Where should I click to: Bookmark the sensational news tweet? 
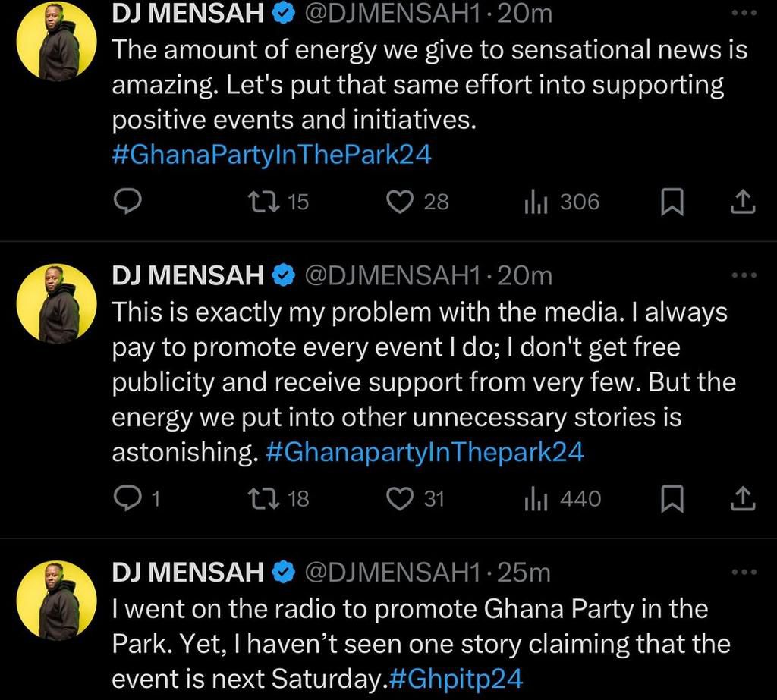[x=672, y=202]
